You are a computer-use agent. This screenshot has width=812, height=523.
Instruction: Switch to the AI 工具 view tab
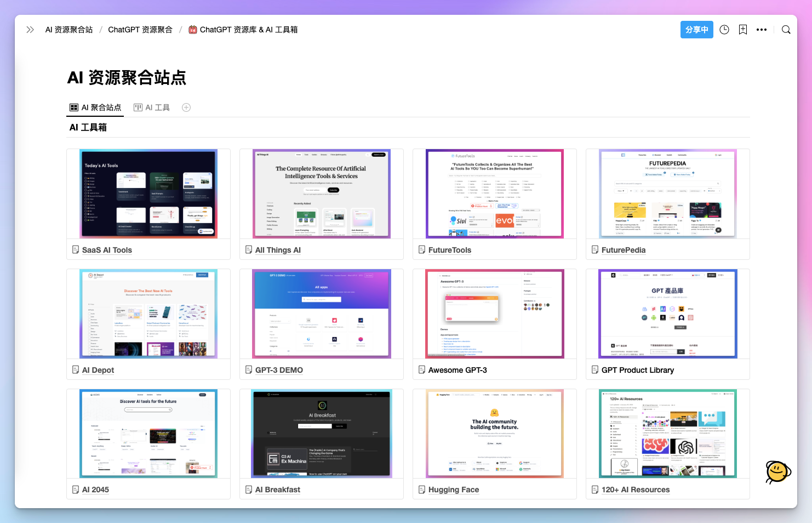(x=157, y=107)
